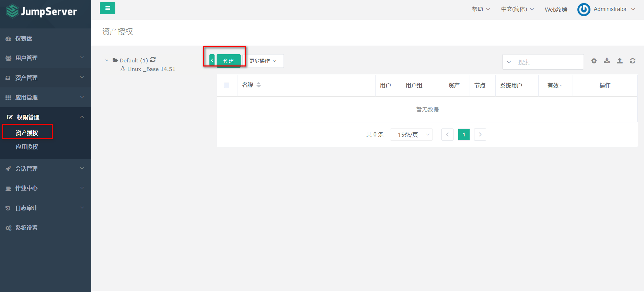644x292 pixels.
Task: Open the 帮助 help dropdown
Action: tap(481, 9)
